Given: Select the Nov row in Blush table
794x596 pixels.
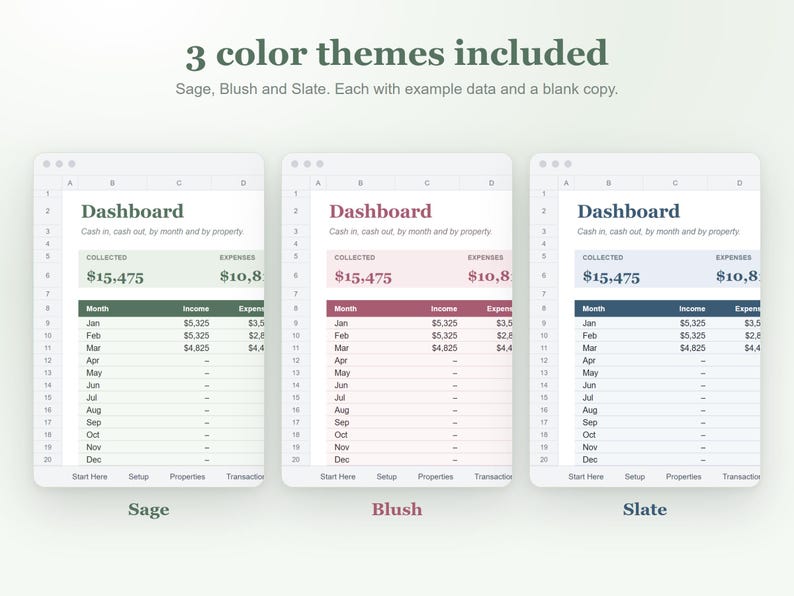Looking at the screenshot, I should (x=419, y=447).
